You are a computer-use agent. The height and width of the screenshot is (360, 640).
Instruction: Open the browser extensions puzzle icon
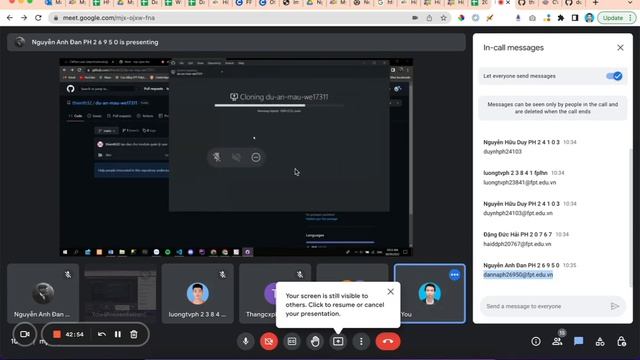[x=561, y=18]
